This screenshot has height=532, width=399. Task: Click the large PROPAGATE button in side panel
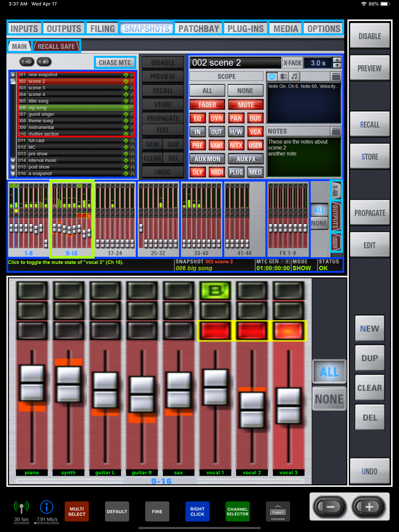tap(370, 213)
